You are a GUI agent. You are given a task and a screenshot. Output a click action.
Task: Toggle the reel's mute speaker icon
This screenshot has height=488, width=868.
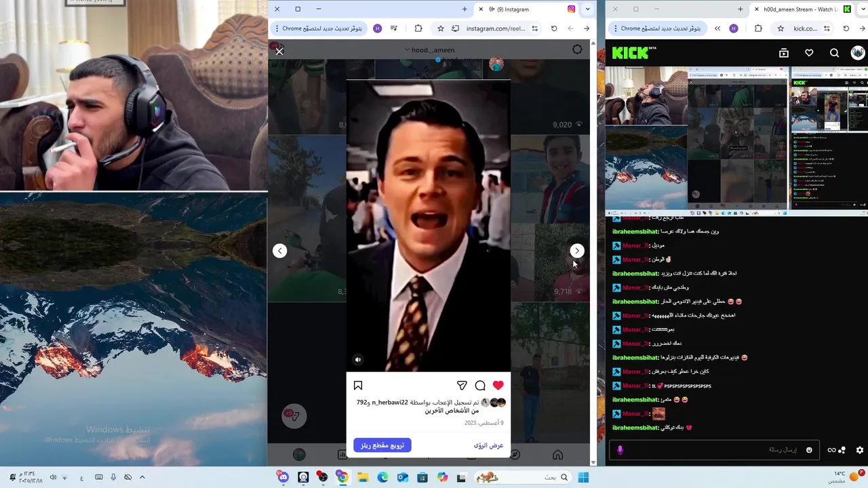point(358,360)
